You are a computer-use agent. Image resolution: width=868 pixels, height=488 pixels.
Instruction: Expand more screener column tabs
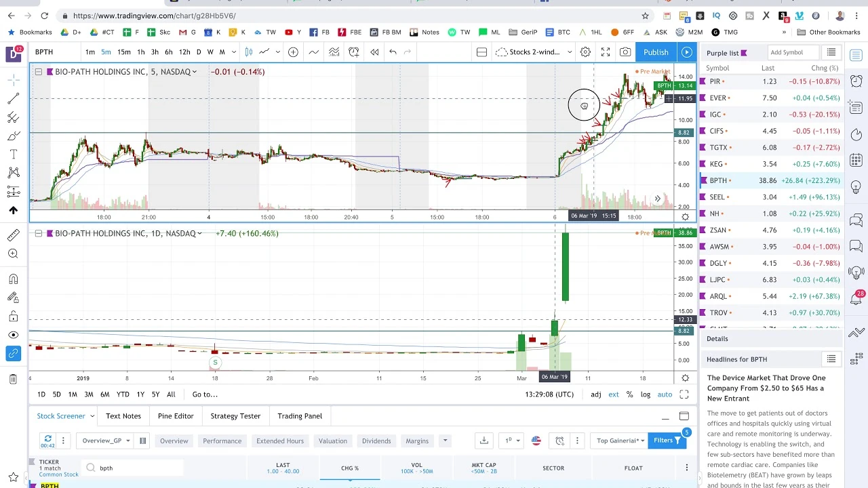click(445, 441)
